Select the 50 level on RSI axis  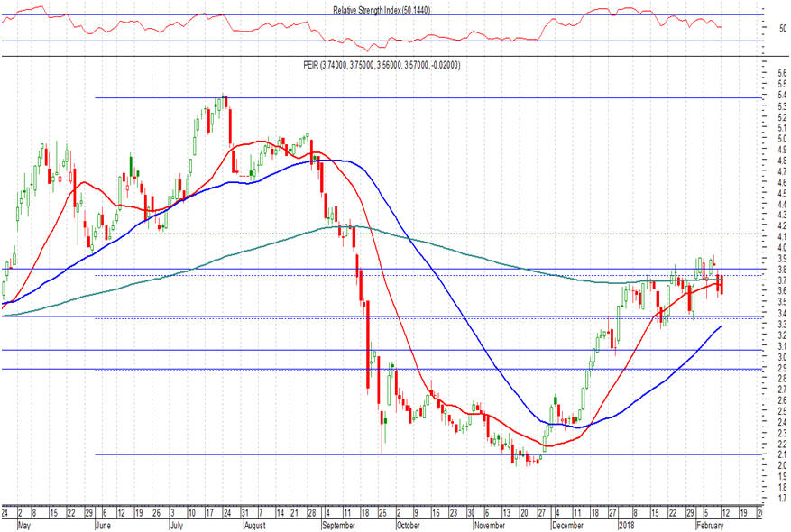(769, 29)
